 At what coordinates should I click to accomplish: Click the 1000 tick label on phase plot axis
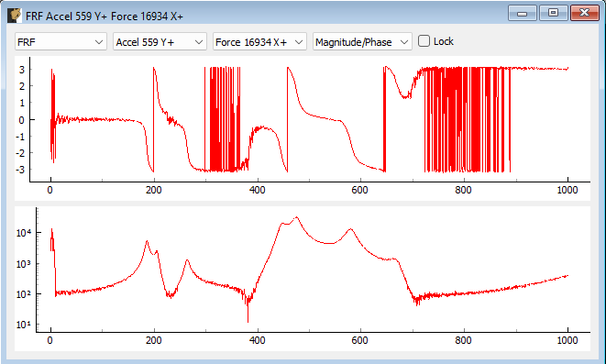pyautogui.click(x=567, y=190)
